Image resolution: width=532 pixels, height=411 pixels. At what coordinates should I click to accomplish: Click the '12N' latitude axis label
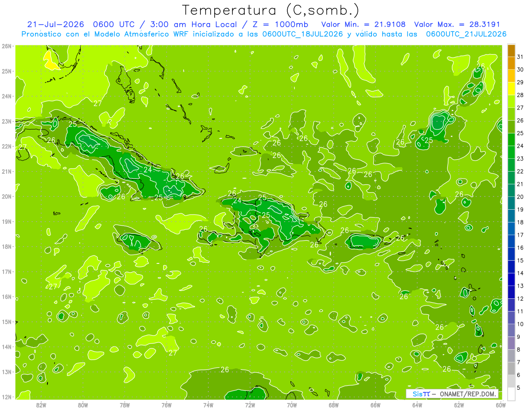7,397
